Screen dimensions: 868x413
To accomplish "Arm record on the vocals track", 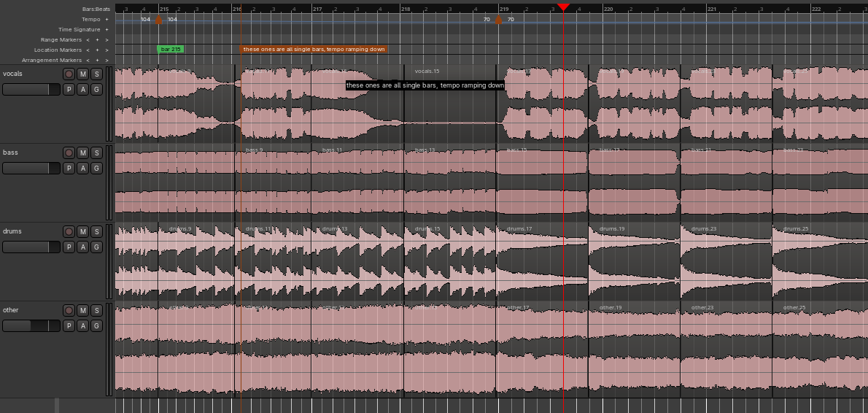I will tap(69, 74).
